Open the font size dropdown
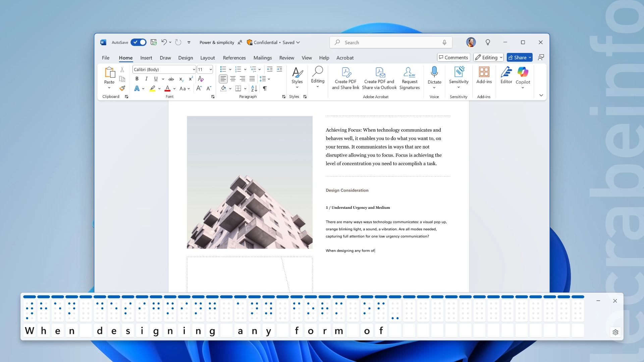Image resolution: width=644 pixels, height=362 pixels. coord(211,69)
